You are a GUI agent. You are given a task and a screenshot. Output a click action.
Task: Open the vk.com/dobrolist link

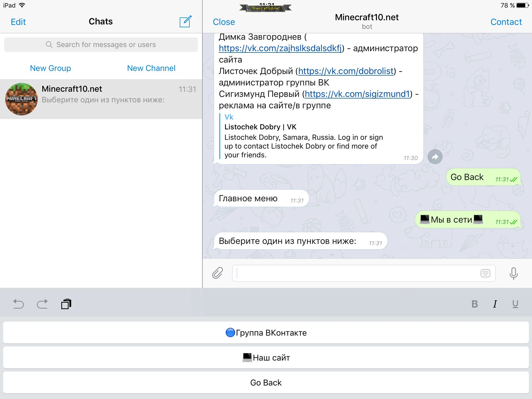pos(346,71)
